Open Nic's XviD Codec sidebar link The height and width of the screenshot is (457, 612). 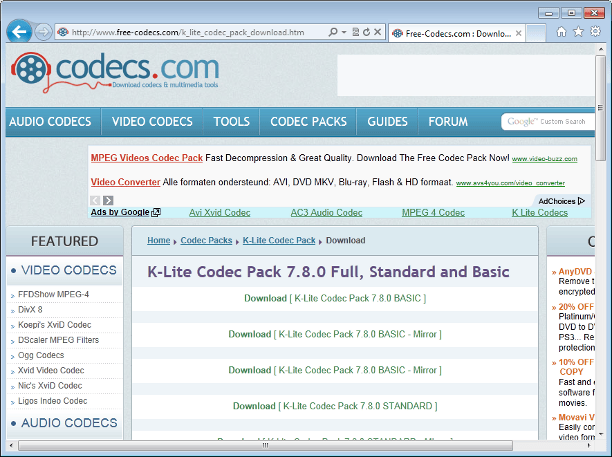tap(50, 386)
